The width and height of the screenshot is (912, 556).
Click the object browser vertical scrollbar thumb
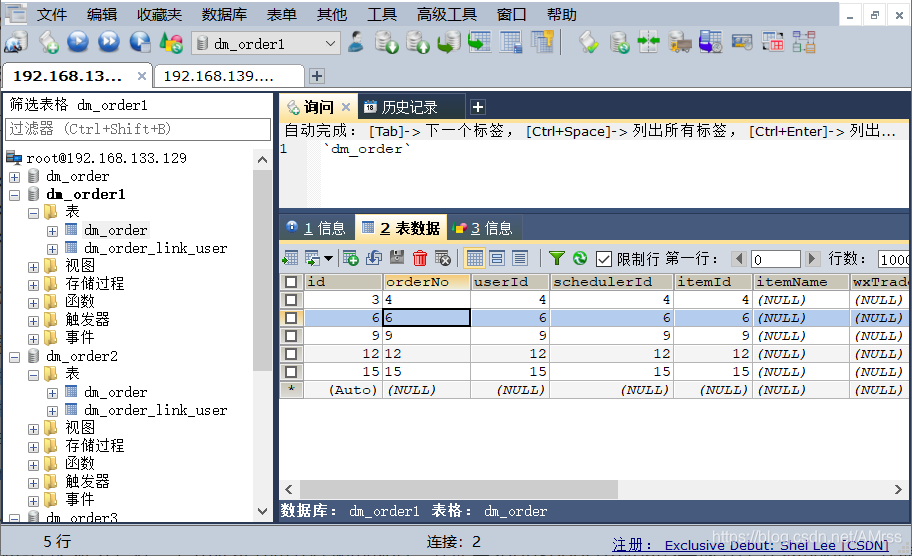pos(262,270)
